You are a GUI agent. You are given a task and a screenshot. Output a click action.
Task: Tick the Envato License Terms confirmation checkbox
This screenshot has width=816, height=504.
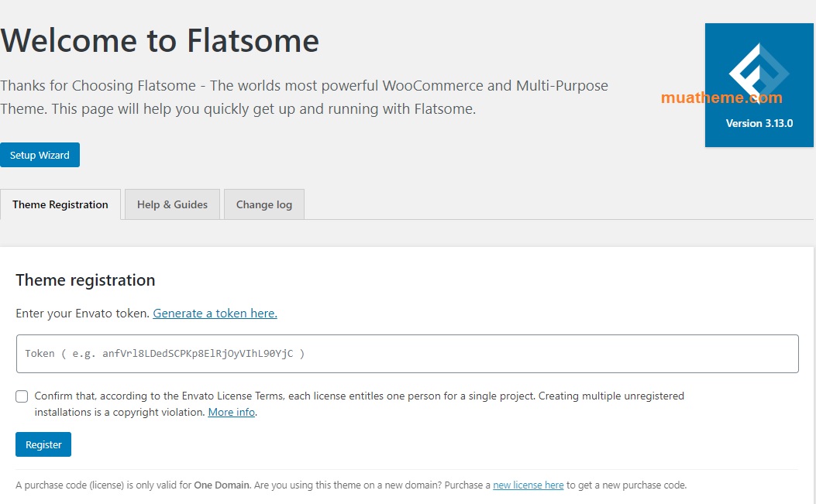pyautogui.click(x=22, y=396)
